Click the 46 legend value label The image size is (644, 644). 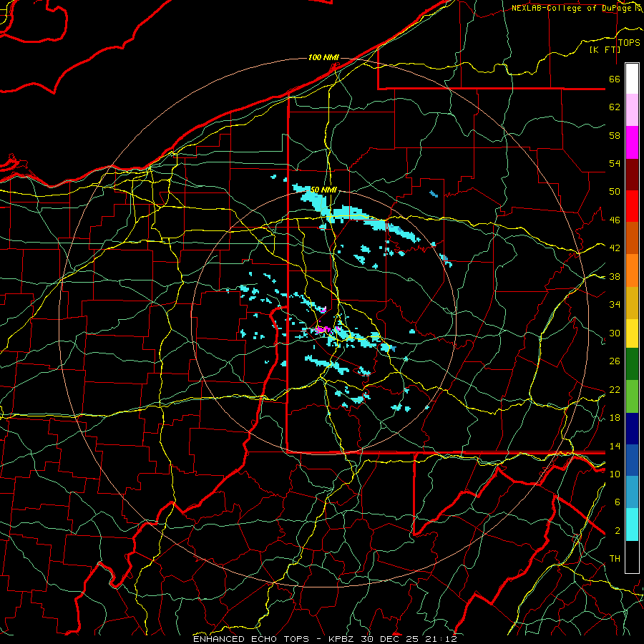tap(615, 220)
